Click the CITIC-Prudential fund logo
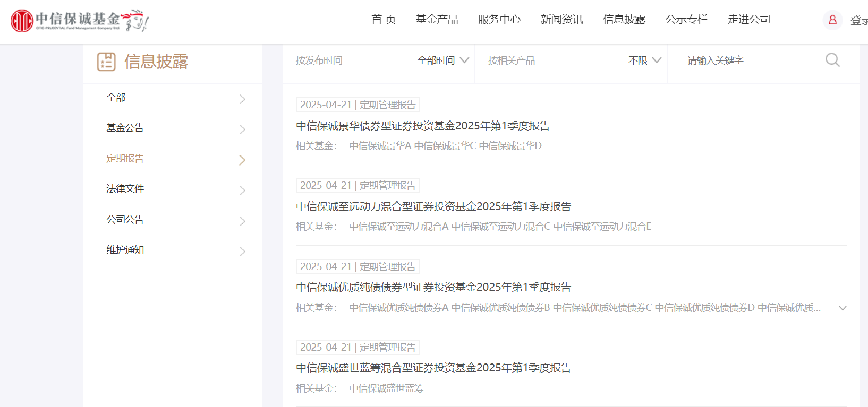Screen dimensions: 868x407 (x=80, y=21)
